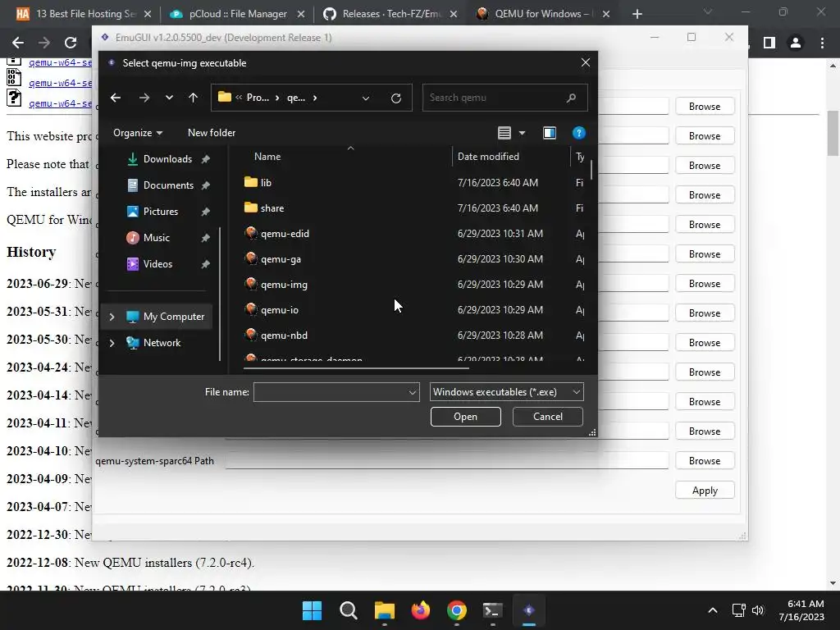Expand the My Computer node
This screenshot has width=840, height=630.
click(112, 317)
